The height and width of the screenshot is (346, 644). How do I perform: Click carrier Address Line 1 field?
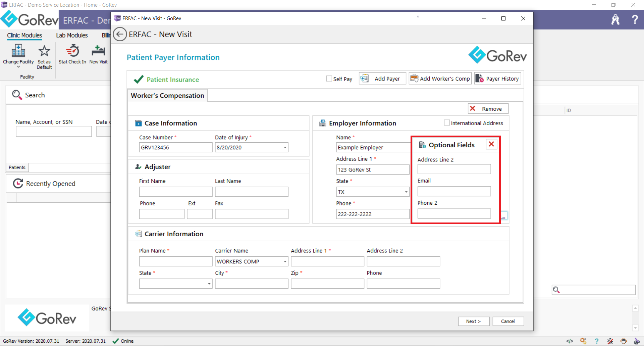point(327,261)
